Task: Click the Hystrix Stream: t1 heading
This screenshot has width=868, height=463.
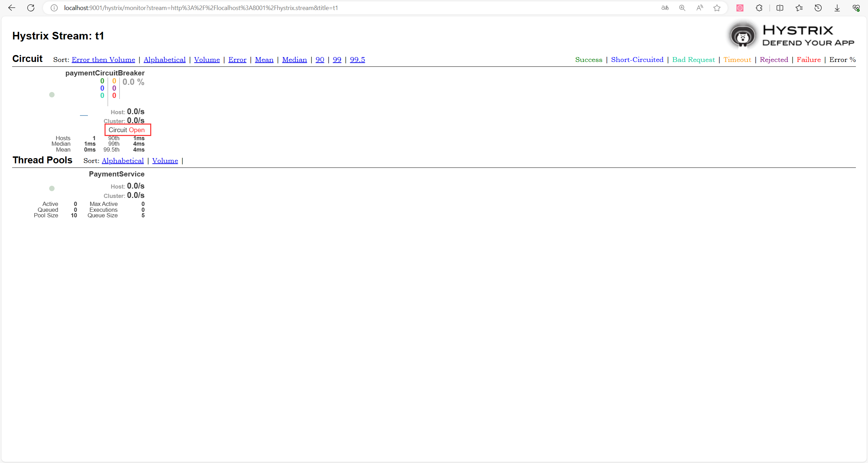Action: pyautogui.click(x=58, y=36)
